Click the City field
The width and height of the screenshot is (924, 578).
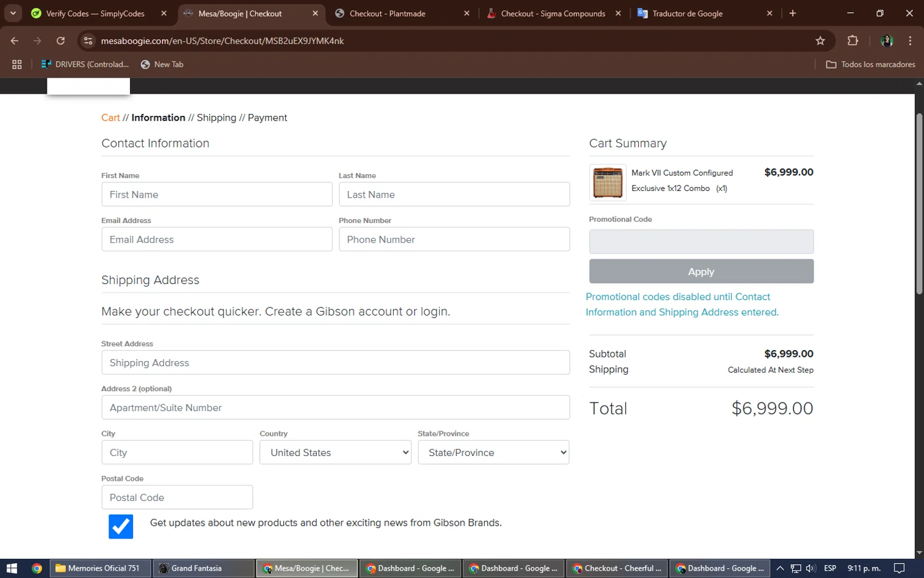pos(177,452)
